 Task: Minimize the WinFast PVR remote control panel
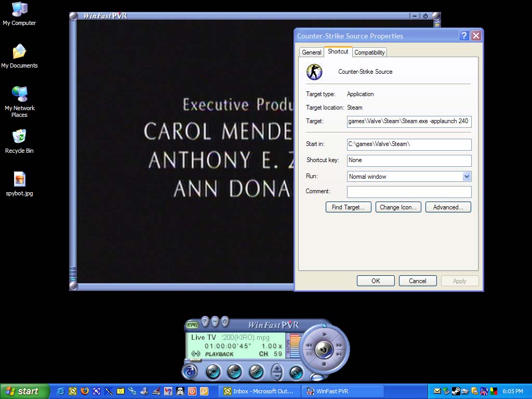point(215,321)
